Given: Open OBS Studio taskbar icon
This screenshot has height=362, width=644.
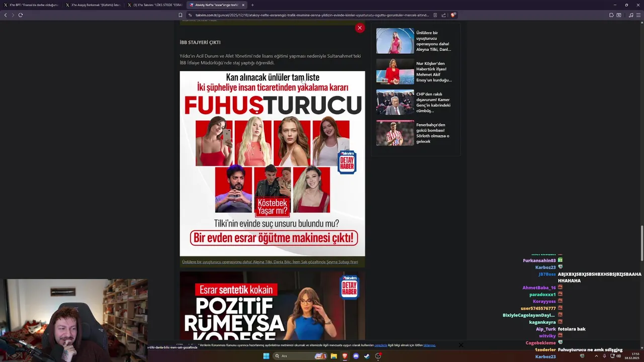Looking at the screenshot, I should [378, 356].
